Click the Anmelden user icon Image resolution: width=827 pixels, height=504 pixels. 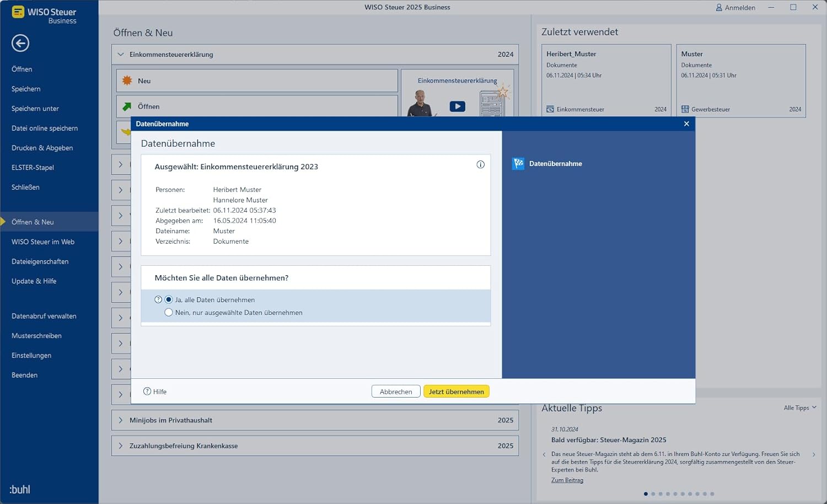point(719,7)
